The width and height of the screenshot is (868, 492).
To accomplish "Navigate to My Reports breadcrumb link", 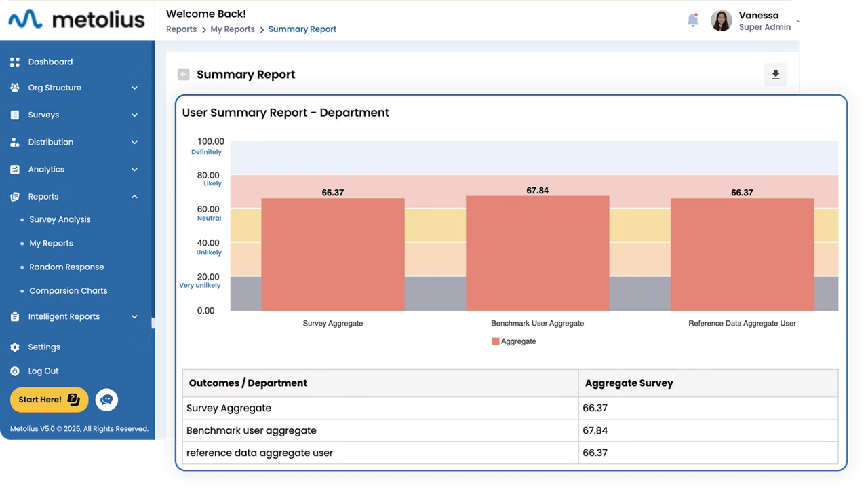I will tap(232, 29).
